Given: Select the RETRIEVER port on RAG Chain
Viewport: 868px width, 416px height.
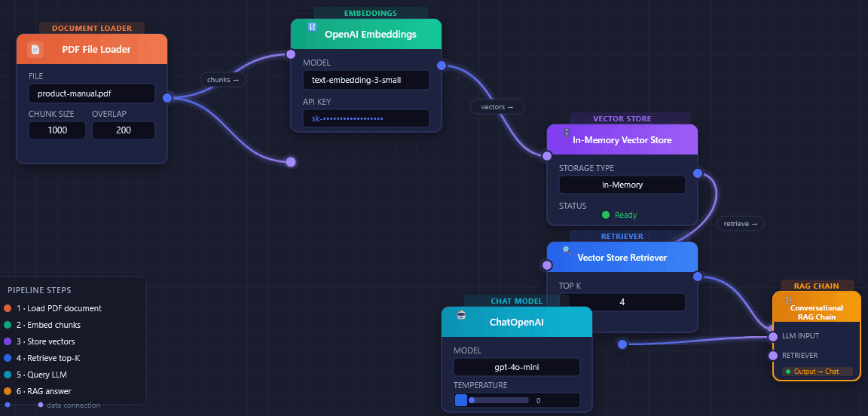Looking at the screenshot, I should tap(773, 356).
